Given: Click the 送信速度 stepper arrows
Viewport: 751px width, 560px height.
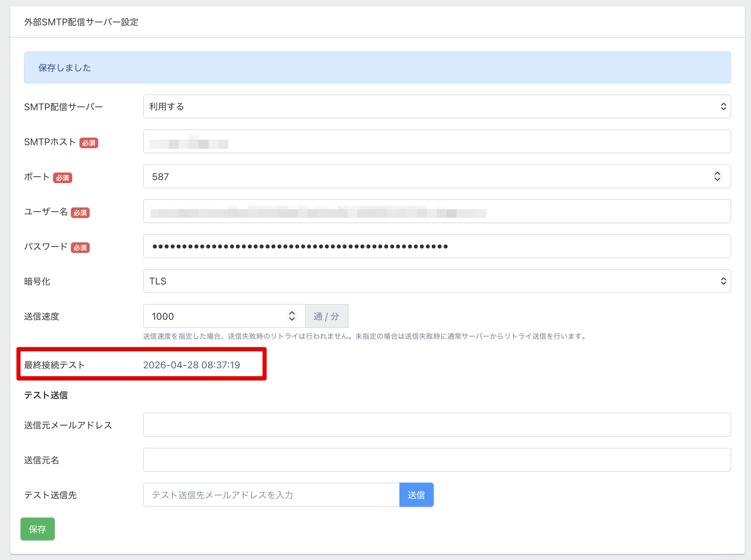Looking at the screenshot, I should pyautogui.click(x=292, y=316).
